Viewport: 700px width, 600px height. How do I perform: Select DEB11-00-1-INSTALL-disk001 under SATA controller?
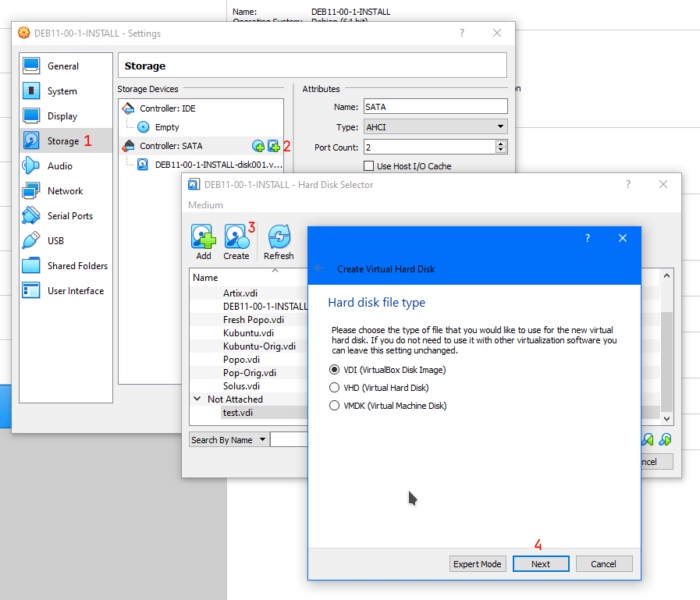tap(201, 165)
